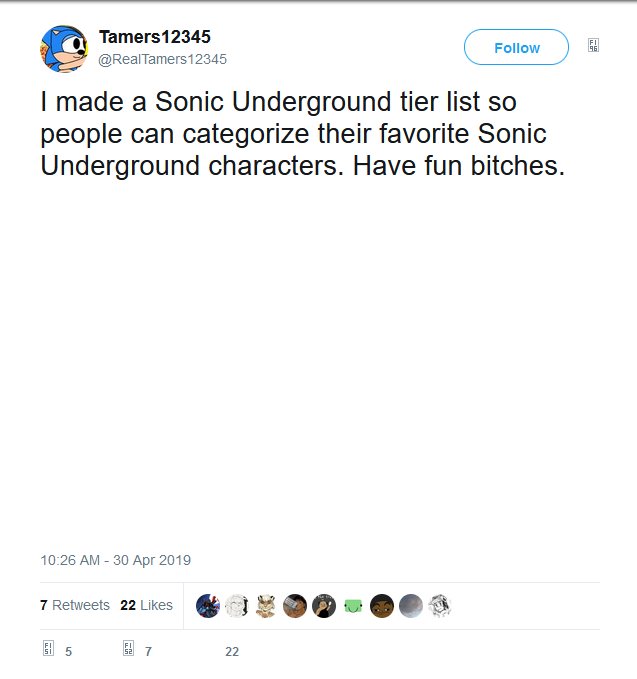Open the seventh liker avatar, dark-haired face
The height and width of the screenshot is (679, 637).
pyautogui.click(x=382, y=606)
